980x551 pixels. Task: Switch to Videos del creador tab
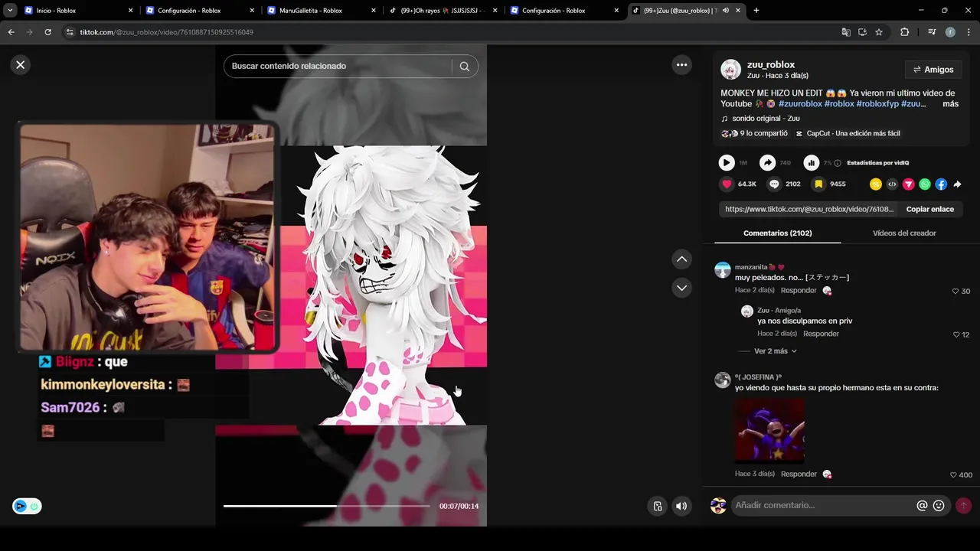(x=904, y=233)
